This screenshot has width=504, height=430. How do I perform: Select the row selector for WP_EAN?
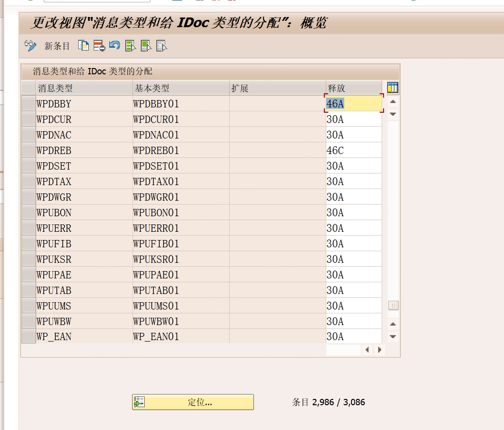(x=28, y=336)
